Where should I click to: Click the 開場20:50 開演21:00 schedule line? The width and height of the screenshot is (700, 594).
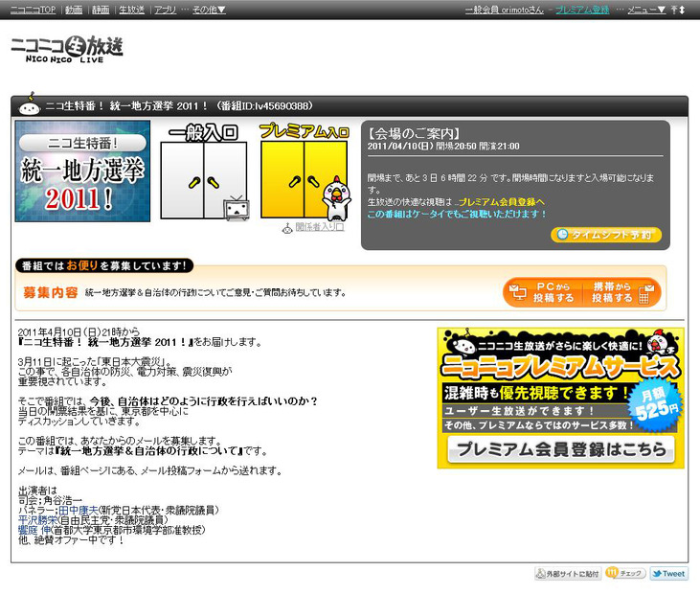pos(443,146)
